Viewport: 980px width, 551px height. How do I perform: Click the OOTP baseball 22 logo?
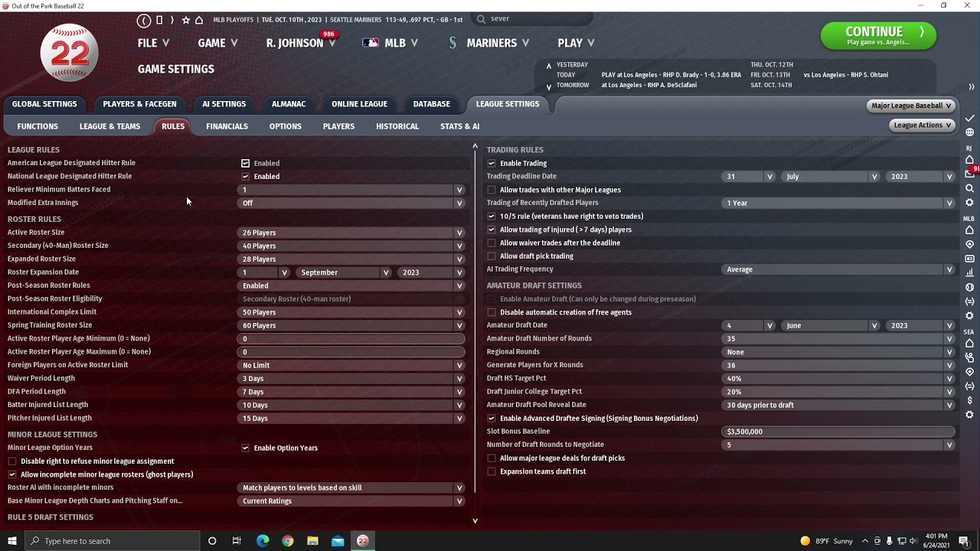(69, 52)
